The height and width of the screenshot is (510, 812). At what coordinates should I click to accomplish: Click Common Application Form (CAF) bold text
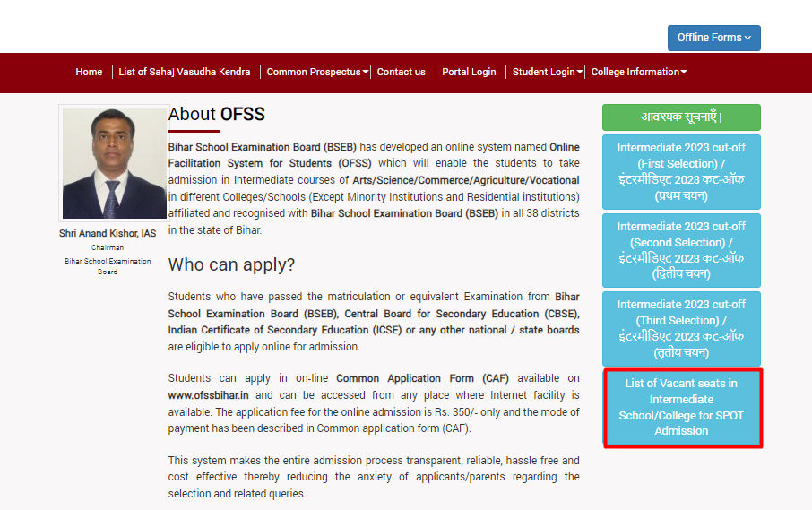[x=422, y=378]
